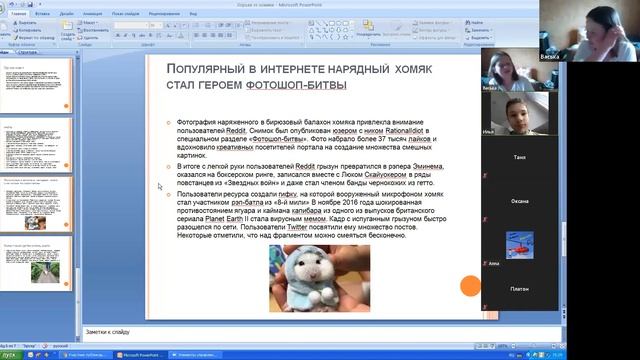Toggle bulleted list

[197, 25]
